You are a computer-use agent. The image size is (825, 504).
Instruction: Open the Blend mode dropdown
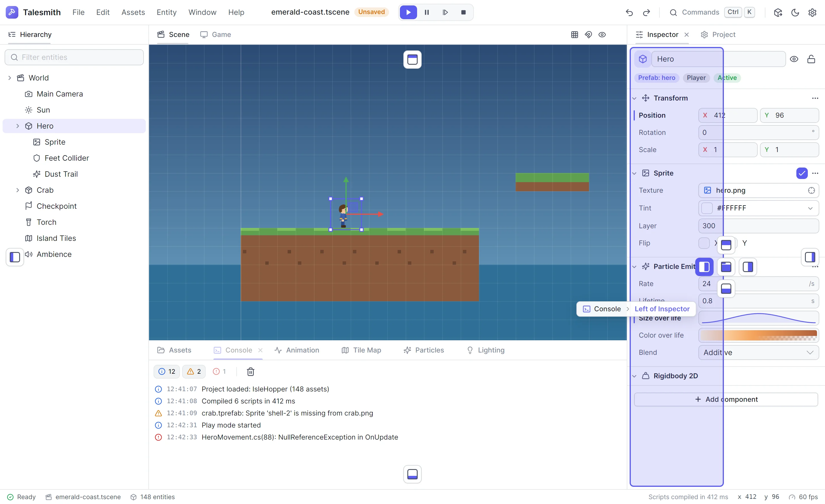click(758, 353)
